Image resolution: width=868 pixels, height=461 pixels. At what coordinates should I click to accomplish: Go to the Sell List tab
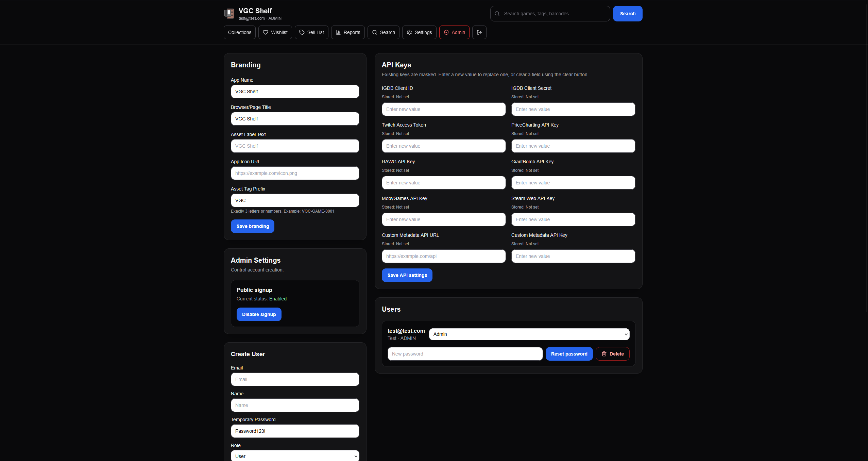coord(311,32)
